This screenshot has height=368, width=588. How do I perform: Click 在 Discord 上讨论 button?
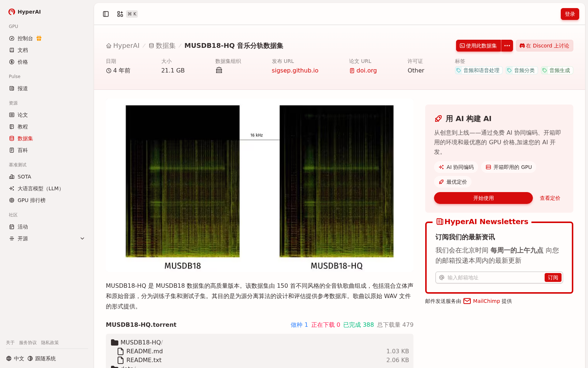[544, 46]
